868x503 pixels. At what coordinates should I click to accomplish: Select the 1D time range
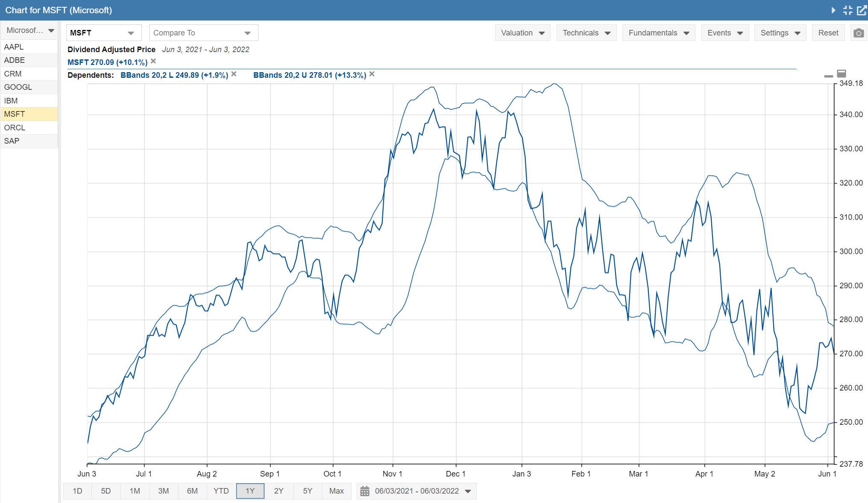tap(77, 491)
